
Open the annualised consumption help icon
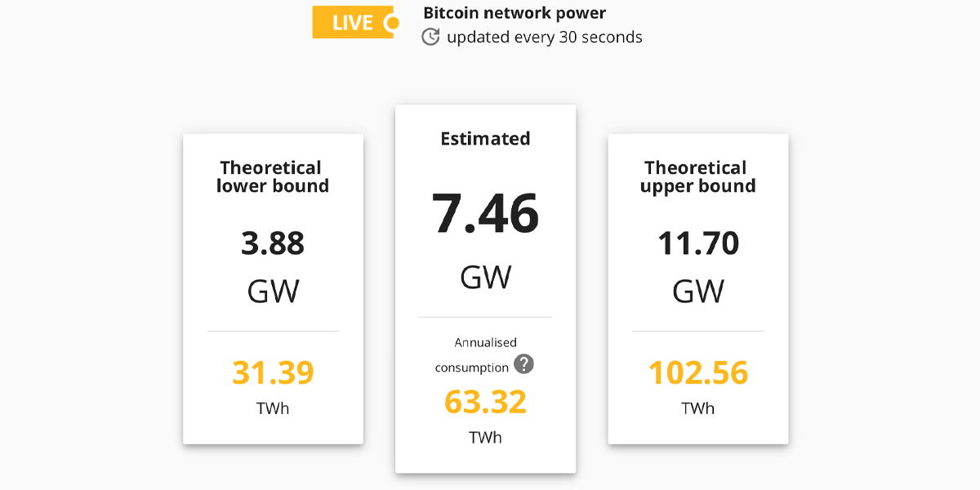pyautogui.click(x=523, y=364)
